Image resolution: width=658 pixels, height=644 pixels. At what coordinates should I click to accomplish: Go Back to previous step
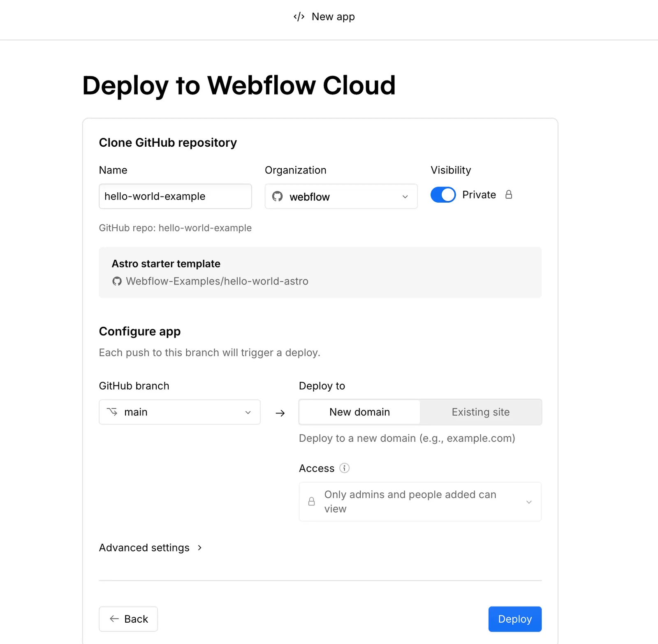pos(128,619)
